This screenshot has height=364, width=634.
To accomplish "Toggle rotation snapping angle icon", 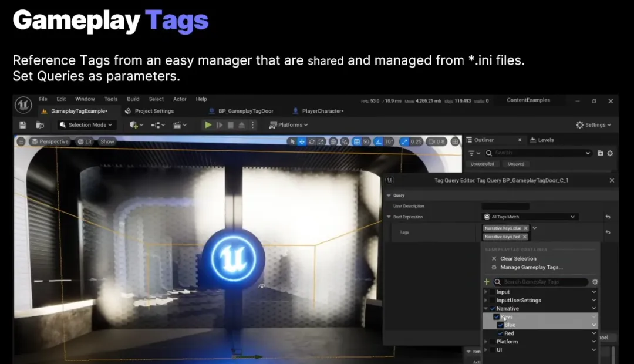I will click(379, 141).
